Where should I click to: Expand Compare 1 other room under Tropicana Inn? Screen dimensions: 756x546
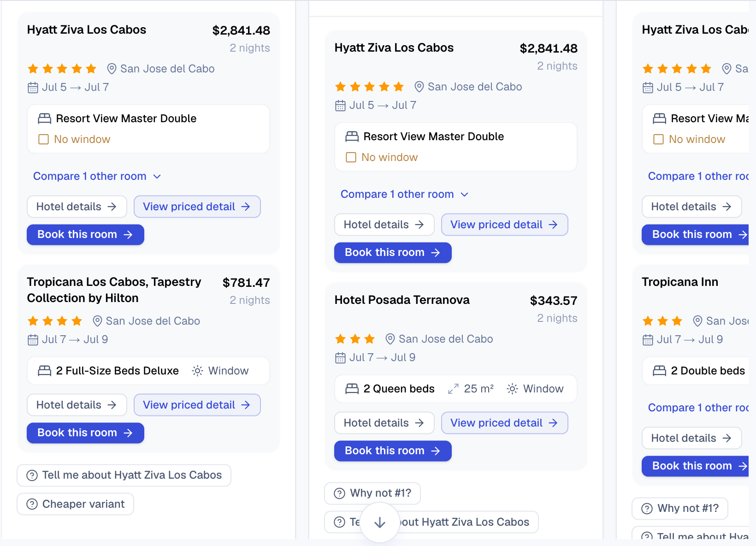[x=698, y=408]
